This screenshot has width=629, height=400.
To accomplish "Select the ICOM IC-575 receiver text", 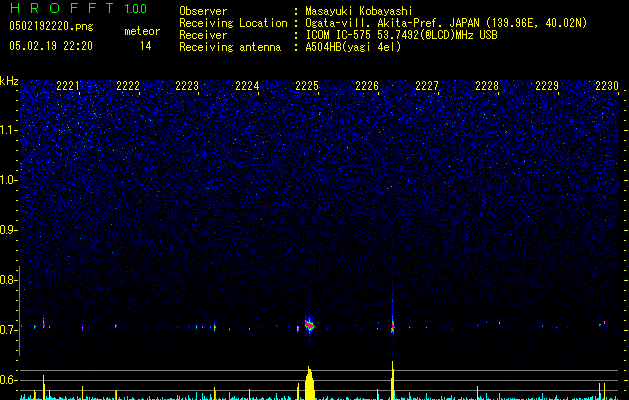I will (401, 35).
